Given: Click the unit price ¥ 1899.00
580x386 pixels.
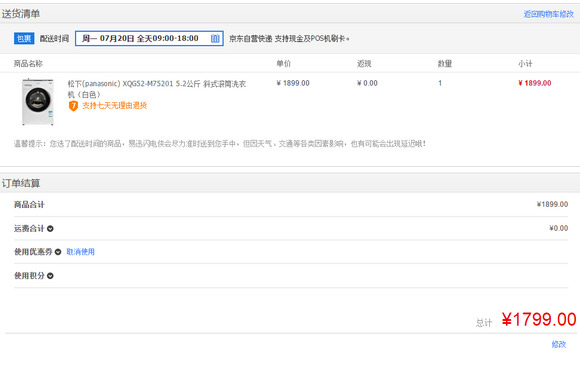Looking at the screenshot, I should 293,83.
